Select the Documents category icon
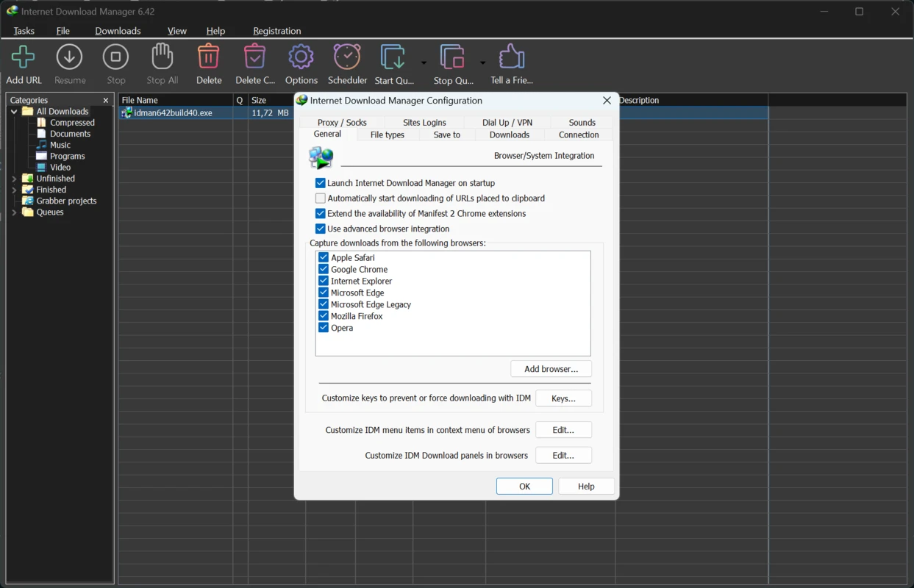 (42, 134)
